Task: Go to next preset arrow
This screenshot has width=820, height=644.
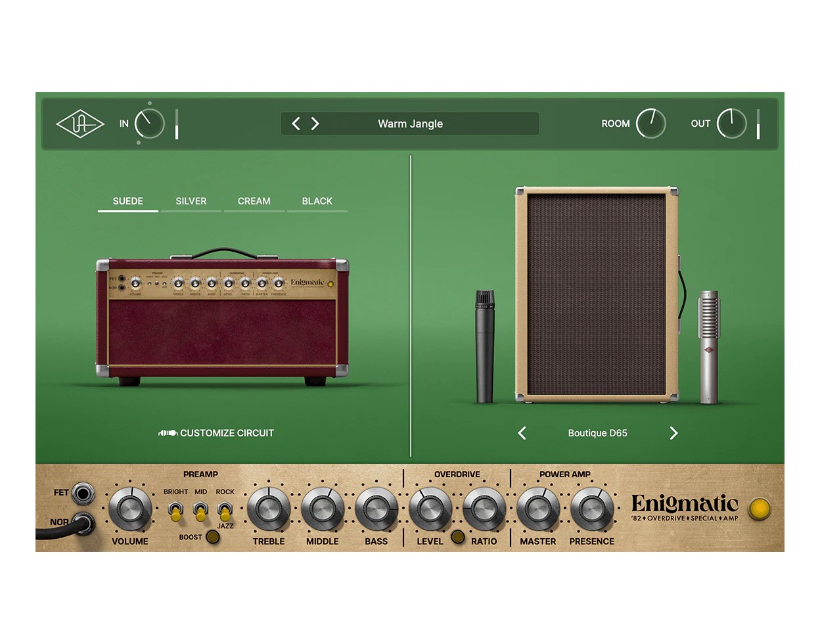Action: click(315, 124)
